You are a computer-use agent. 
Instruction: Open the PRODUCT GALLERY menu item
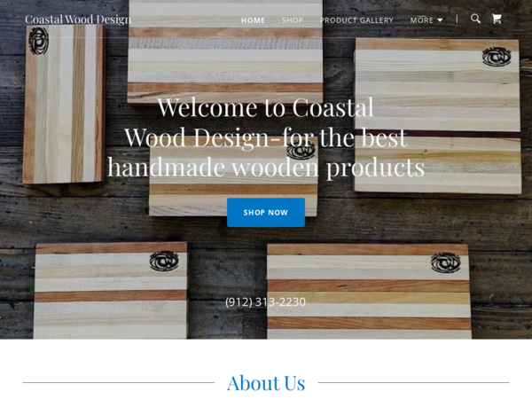click(356, 20)
